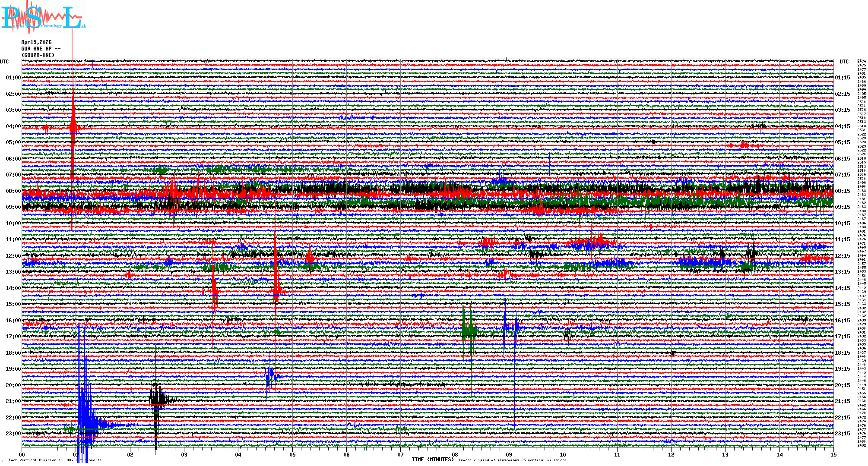Viewport: 868px width, 466px height.
Task: Click the TIME (MINUTES) axis title
Action: coord(433,460)
